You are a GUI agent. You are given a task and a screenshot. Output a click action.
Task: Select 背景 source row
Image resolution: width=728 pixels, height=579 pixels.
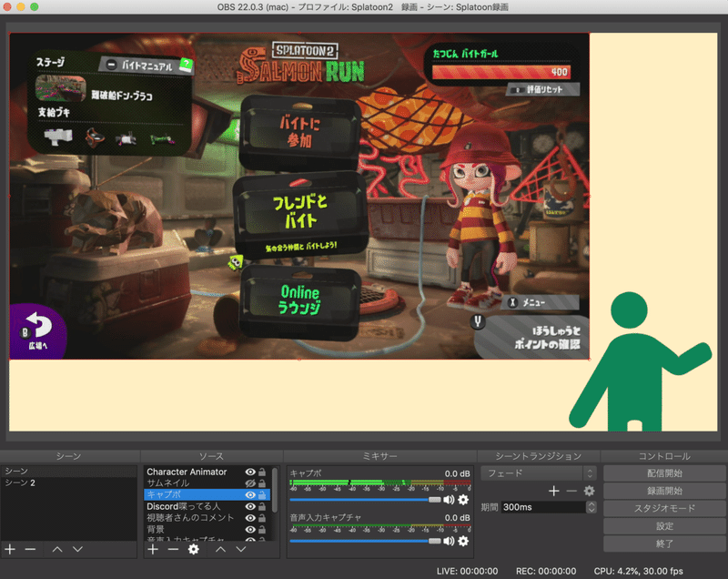[x=207, y=529]
